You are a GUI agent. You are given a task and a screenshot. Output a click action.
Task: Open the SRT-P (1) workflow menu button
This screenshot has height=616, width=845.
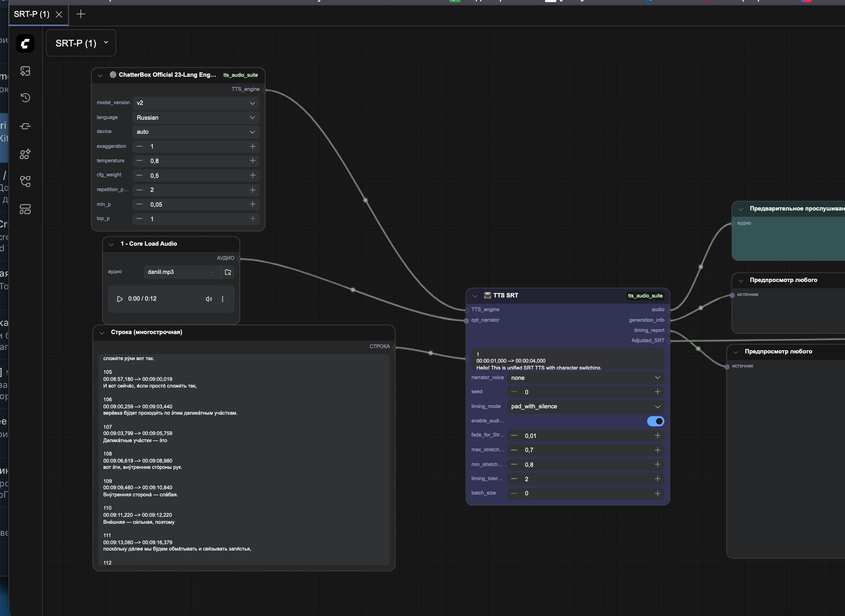pyautogui.click(x=81, y=43)
